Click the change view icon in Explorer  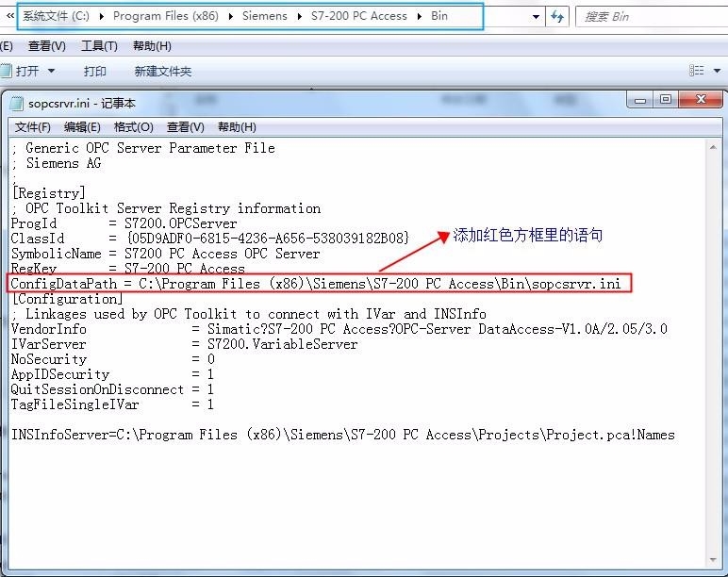pyautogui.click(x=697, y=71)
